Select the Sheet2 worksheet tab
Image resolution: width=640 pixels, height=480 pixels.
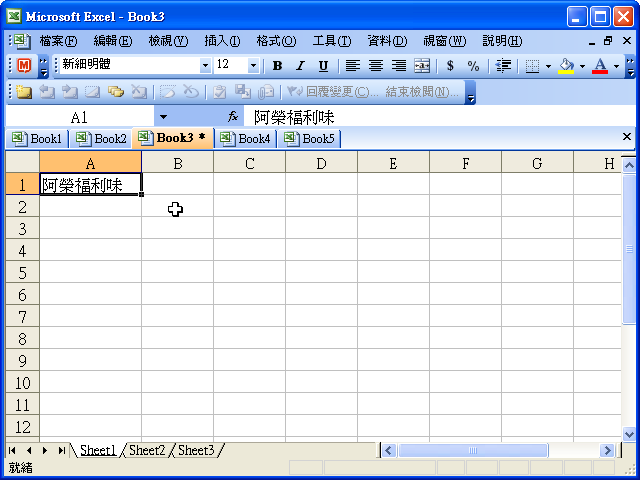[x=147, y=450]
